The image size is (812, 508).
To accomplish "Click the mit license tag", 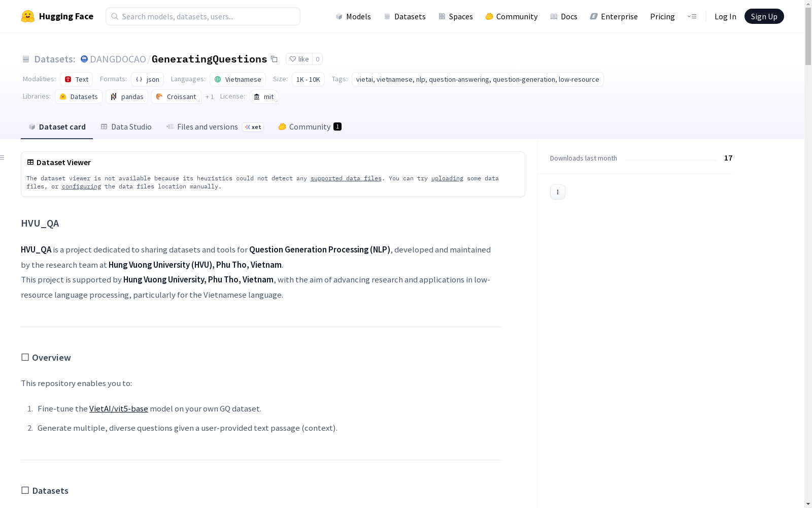I will click(x=264, y=97).
